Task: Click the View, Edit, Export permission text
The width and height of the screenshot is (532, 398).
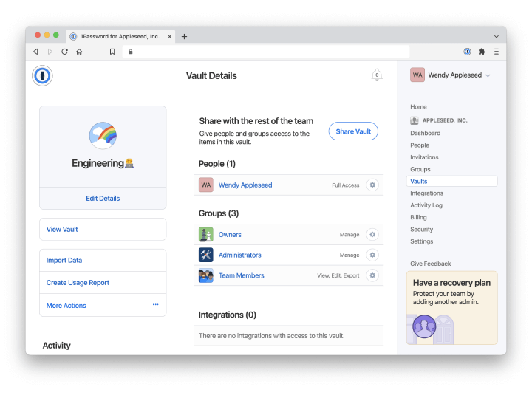Action: click(338, 275)
